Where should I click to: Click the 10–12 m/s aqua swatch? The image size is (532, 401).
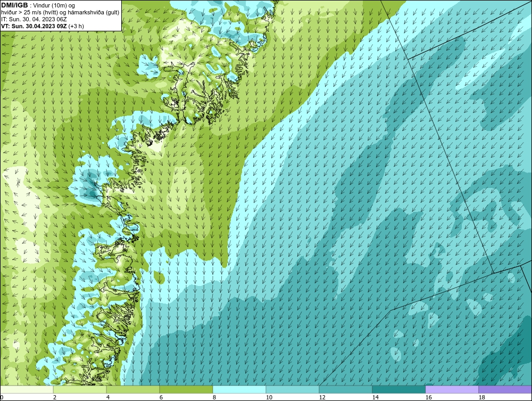[293, 389]
